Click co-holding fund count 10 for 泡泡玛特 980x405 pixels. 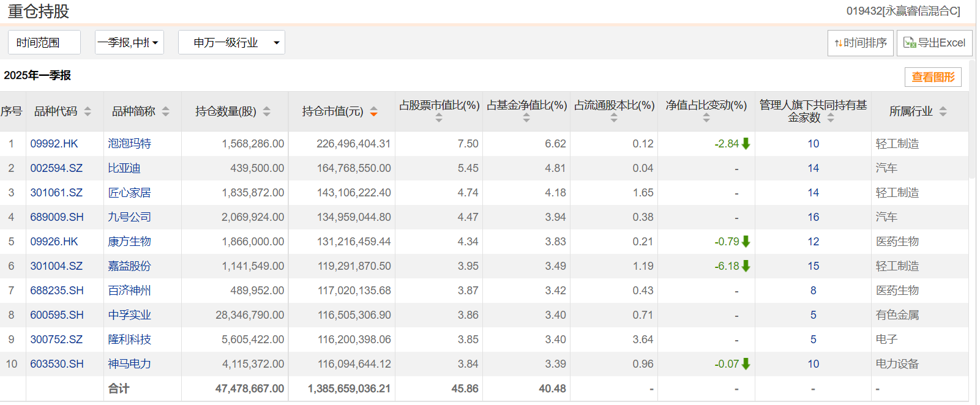tap(813, 144)
